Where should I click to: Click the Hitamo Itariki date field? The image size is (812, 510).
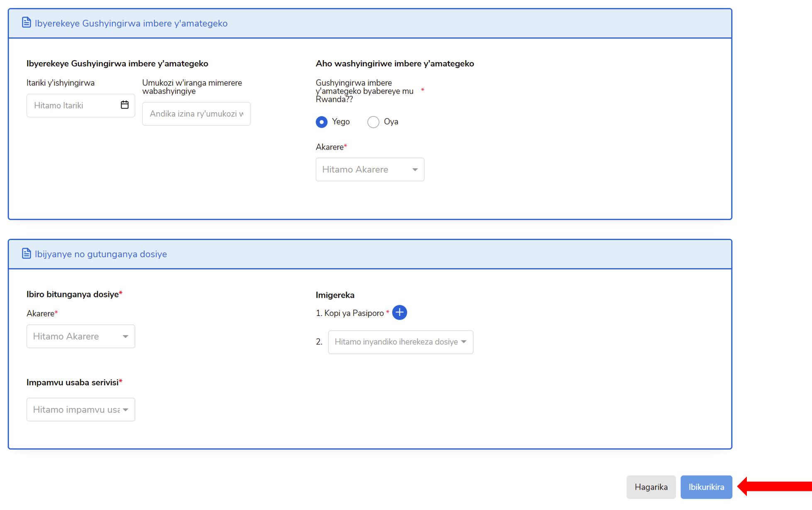click(x=73, y=106)
